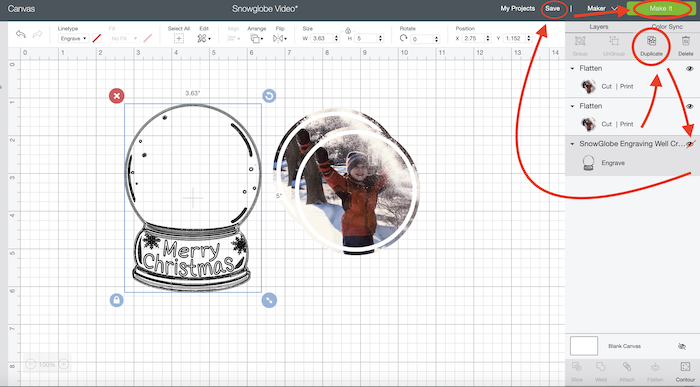Open the Maker machine dropdown
This screenshot has width=700, height=387.
coord(602,8)
